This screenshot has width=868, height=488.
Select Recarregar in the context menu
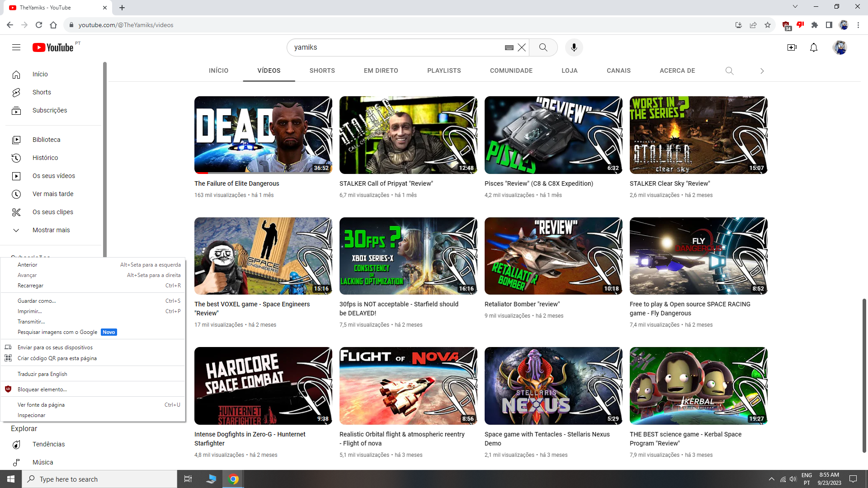click(x=93, y=286)
